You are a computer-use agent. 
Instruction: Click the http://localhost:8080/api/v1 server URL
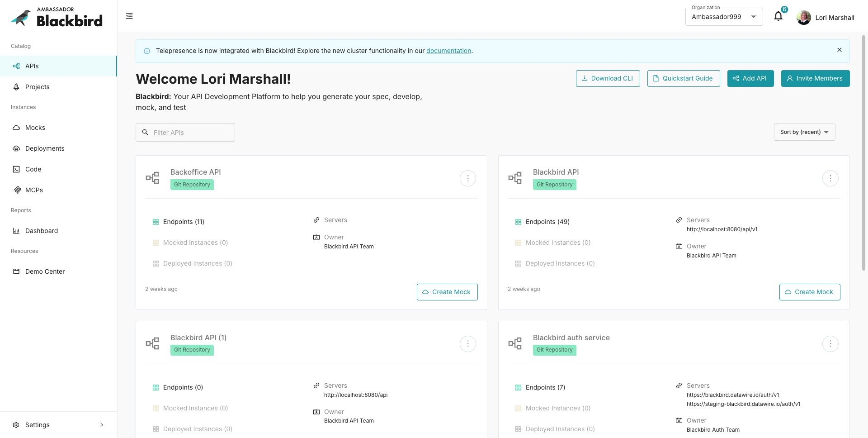click(x=722, y=229)
